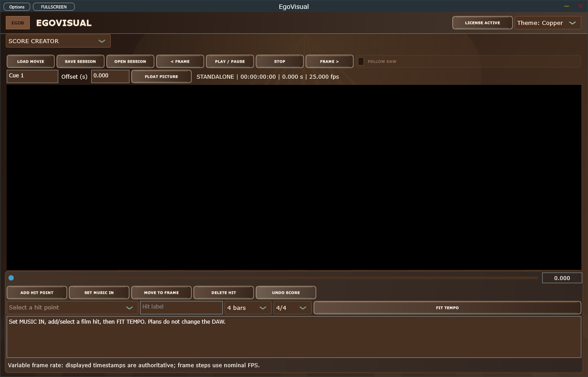Image resolution: width=588 pixels, height=377 pixels.
Task: Step forward with the FRAME > button
Action: tap(330, 61)
